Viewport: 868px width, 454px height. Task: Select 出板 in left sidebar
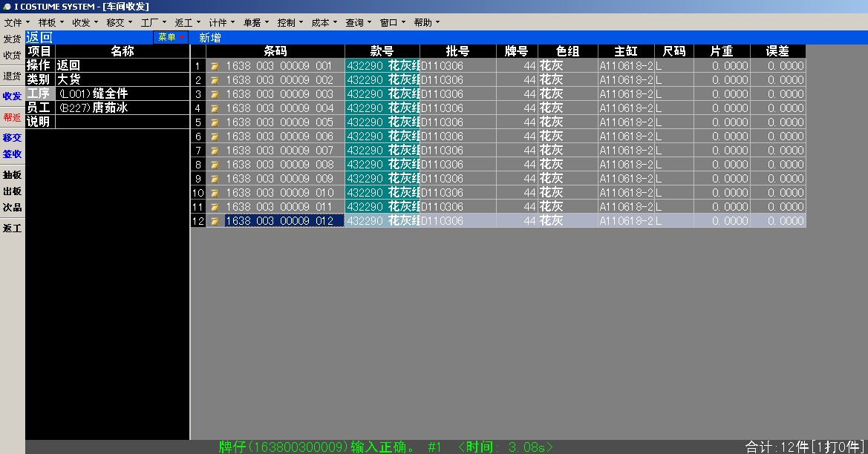[12, 191]
